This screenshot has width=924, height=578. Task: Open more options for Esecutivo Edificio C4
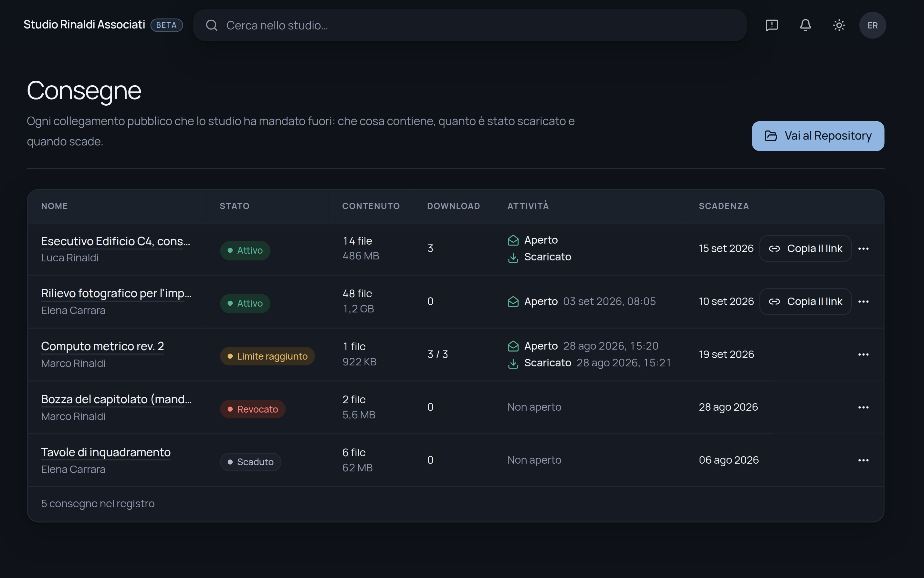click(863, 248)
